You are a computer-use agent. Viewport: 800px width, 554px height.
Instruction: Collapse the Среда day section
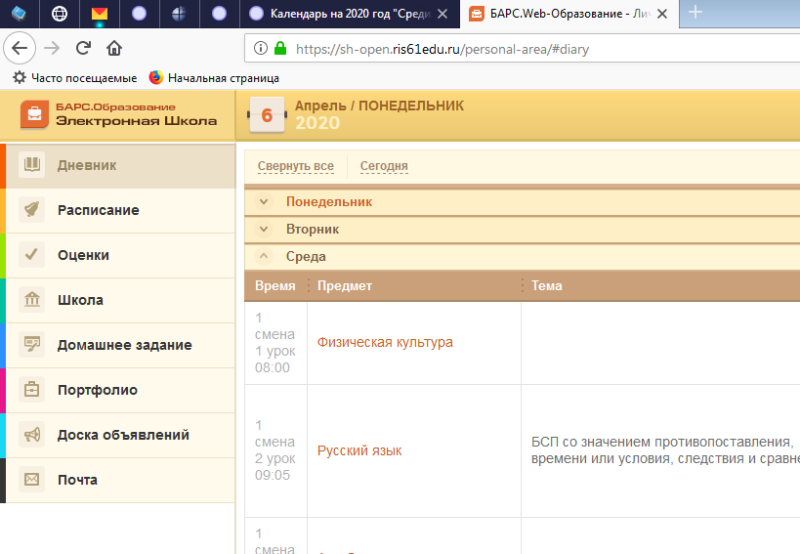point(264,257)
